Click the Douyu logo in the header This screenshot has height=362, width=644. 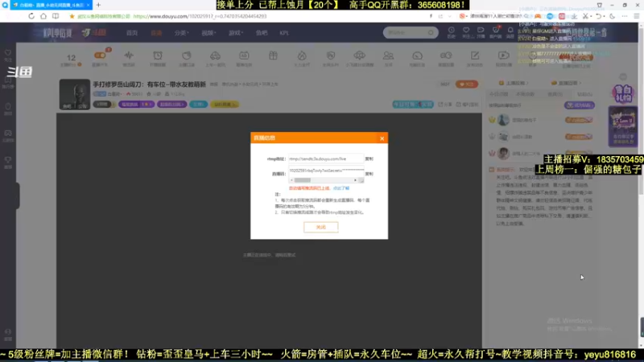coord(94,33)
